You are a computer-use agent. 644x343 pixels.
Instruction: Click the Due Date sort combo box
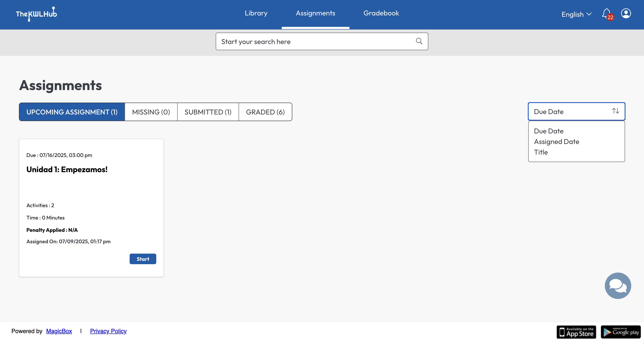pyautogui.click(x=570, y=111)
